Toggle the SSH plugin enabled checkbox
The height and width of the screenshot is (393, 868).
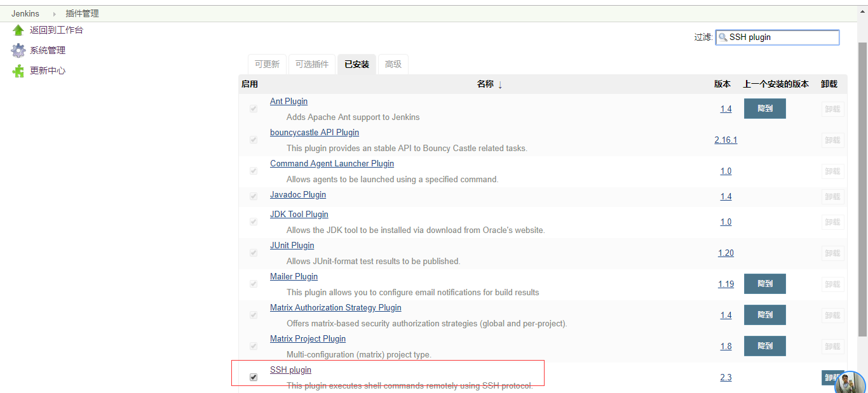(254, 377)
